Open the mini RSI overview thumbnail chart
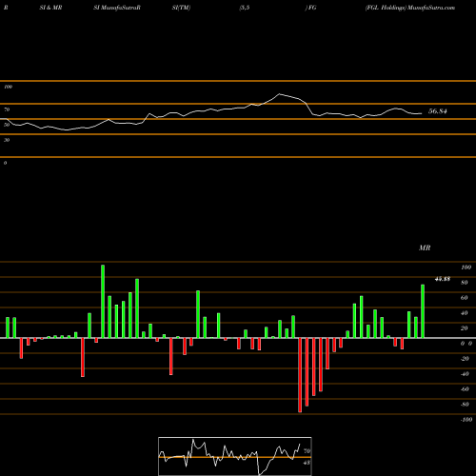476x476 pixels. click(235, 456)
